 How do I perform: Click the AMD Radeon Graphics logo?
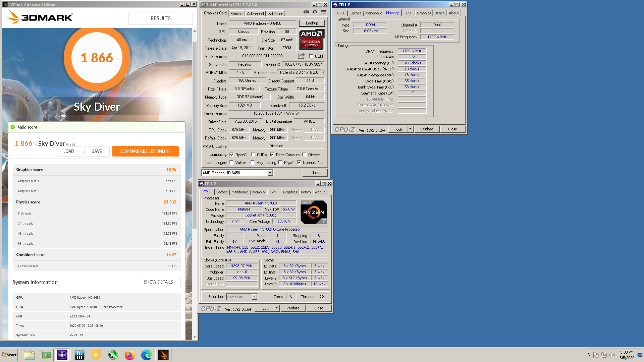pos(312,40)
